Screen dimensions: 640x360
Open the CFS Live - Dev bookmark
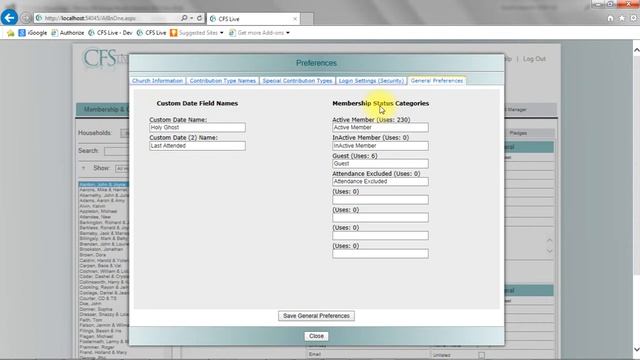pyautogui.click(x=110, y=33)
